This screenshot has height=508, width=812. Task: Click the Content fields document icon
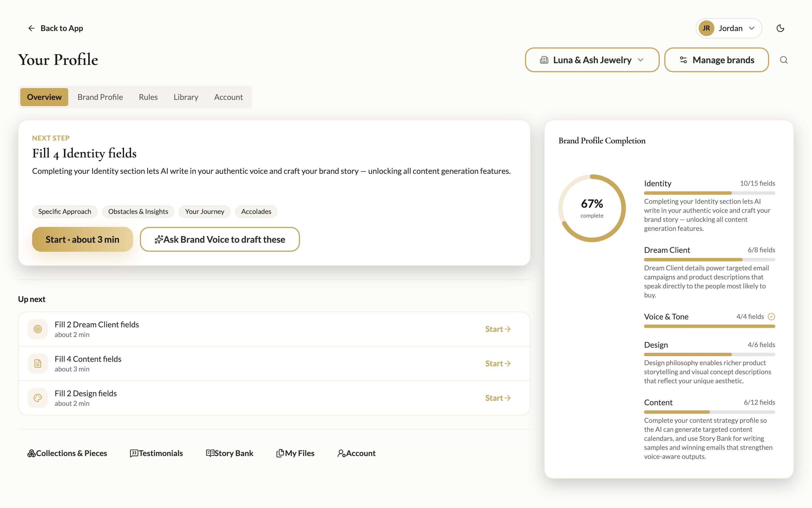pyautogui.click(x=38, y=364)
